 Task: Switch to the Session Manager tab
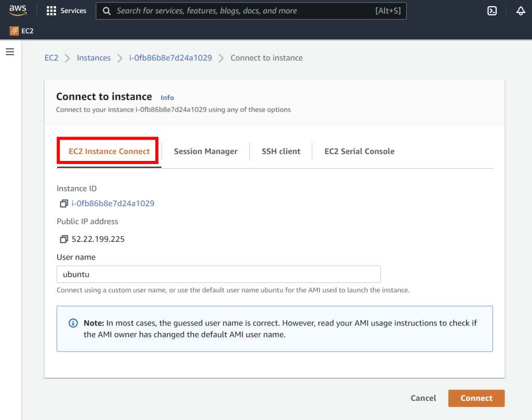point(206,151)
